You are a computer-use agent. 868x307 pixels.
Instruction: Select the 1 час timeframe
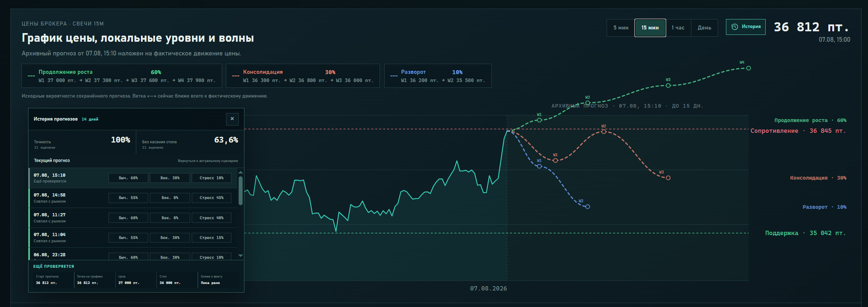click(678, 28)
